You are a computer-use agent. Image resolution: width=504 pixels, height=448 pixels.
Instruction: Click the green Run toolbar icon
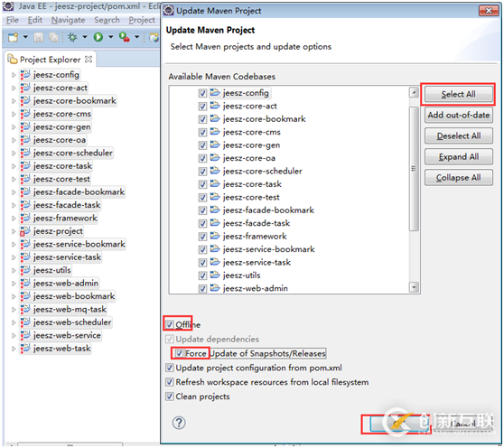tap(98, 37)
